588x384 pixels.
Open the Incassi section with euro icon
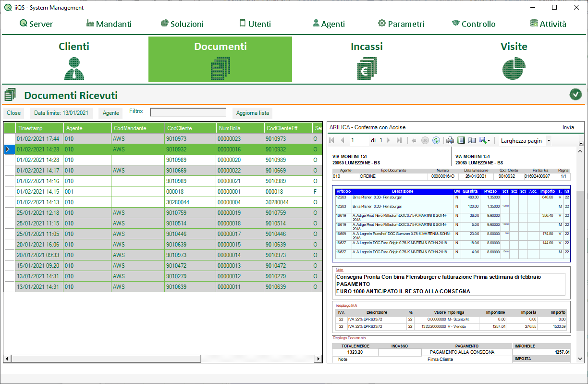(x=367, y=69)
